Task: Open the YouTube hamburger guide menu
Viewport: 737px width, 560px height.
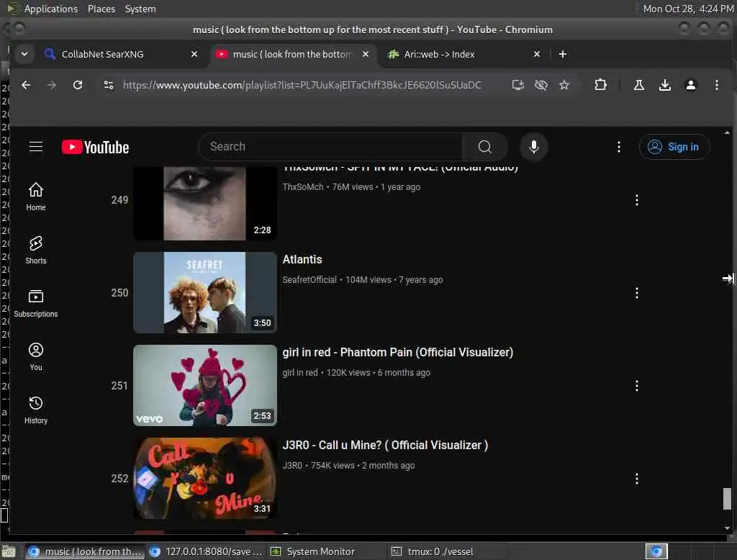Action: tap(36, 147)
